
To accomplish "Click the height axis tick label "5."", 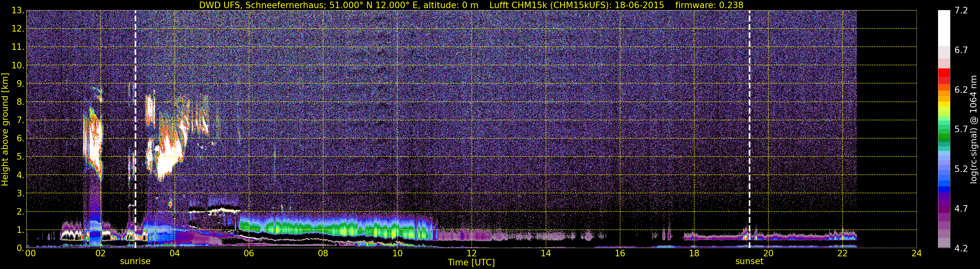I will click(x=20, y=157).
